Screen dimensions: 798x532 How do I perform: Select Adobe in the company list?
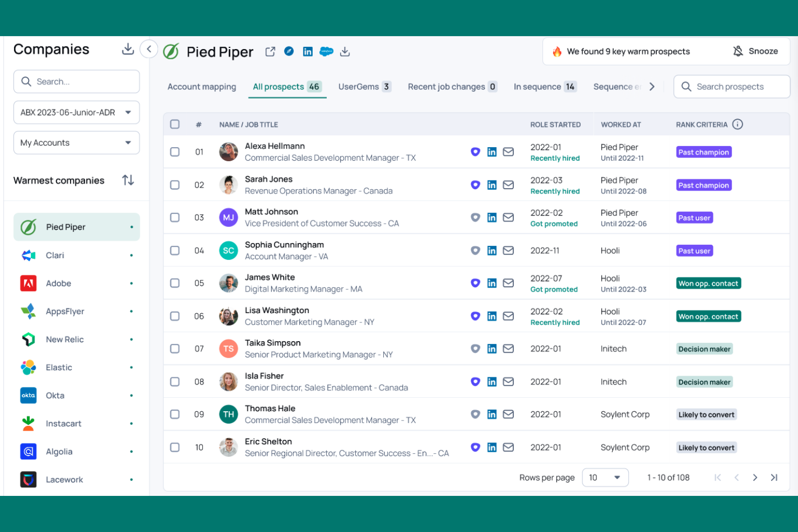[77, 284]
